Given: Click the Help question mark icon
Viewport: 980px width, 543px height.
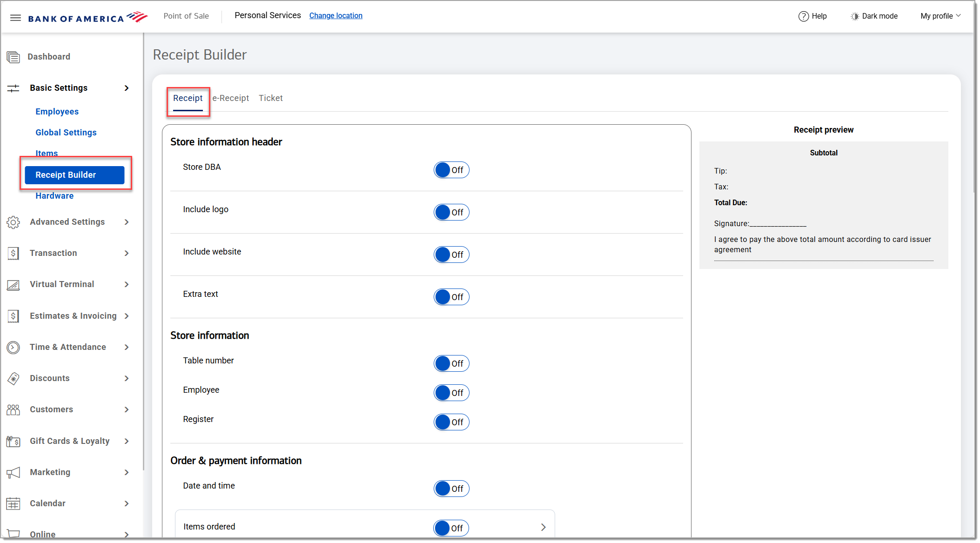Looking at the screenshot, I should pyautogui.click(x=803, y=16).
